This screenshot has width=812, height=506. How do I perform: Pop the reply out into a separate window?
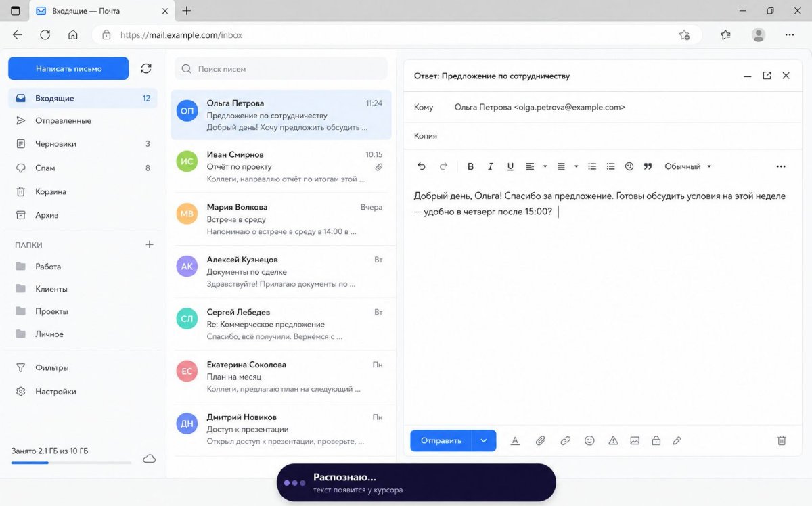click(767, 76)
